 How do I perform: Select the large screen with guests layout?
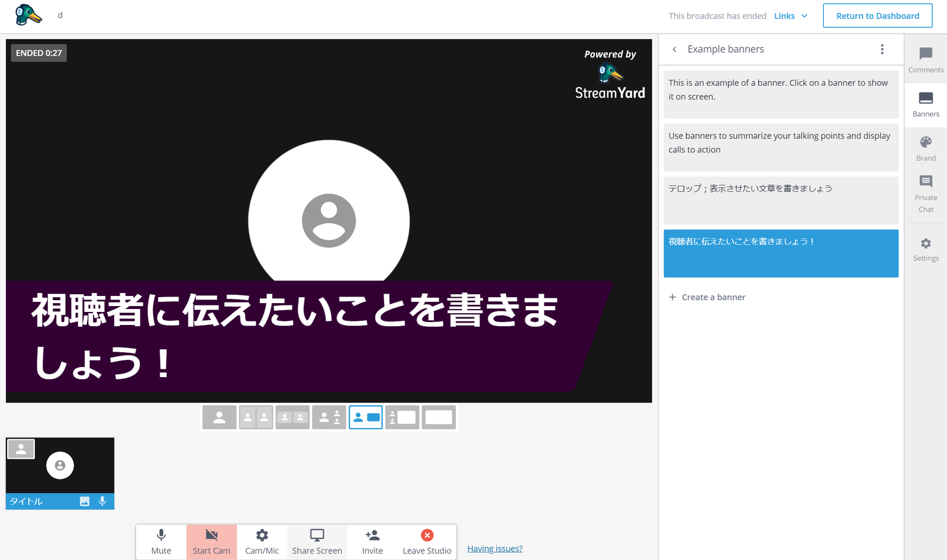coord(402,417)
